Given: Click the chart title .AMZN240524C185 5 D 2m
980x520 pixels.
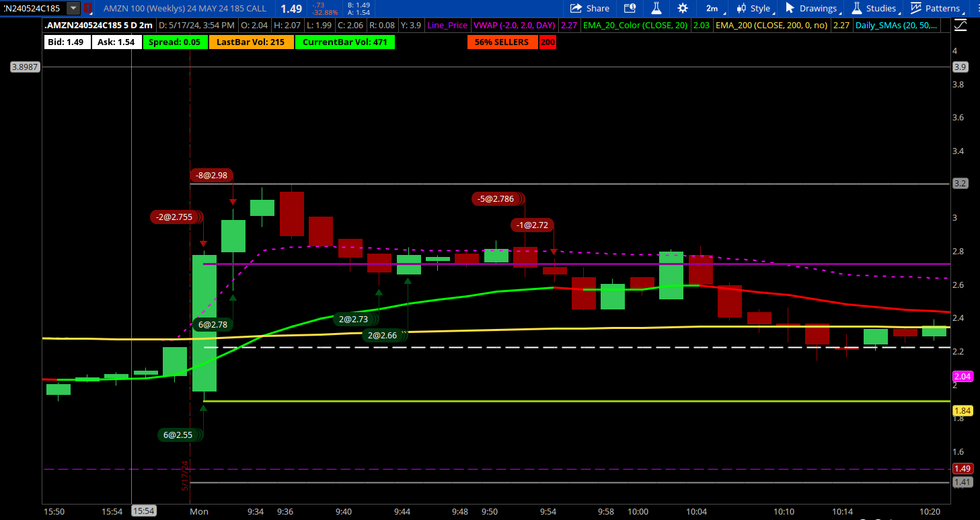Looking at the screenshot, I should tap(98, 26).
